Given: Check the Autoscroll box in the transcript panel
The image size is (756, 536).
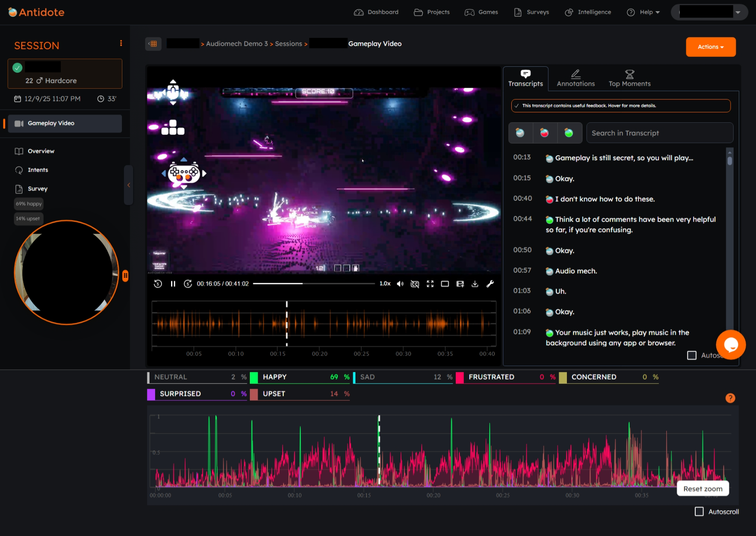Looking at the screenshot, I should [692, 355].
